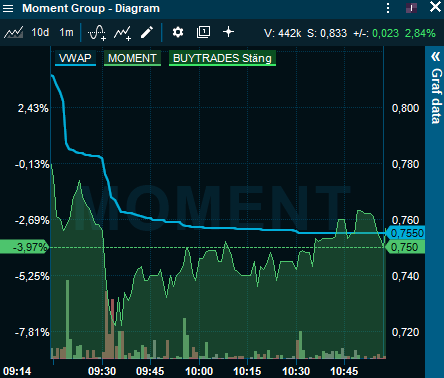Click the -3,97% percent marker
The height and width of the screenshot is (378, 444).
tap(24, 247)
